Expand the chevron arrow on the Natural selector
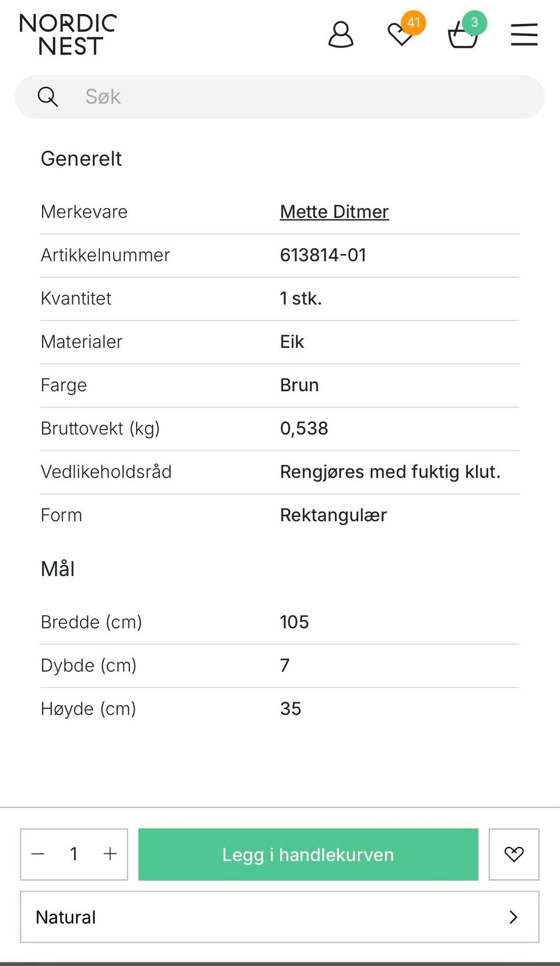 click(x=513, y=917)
